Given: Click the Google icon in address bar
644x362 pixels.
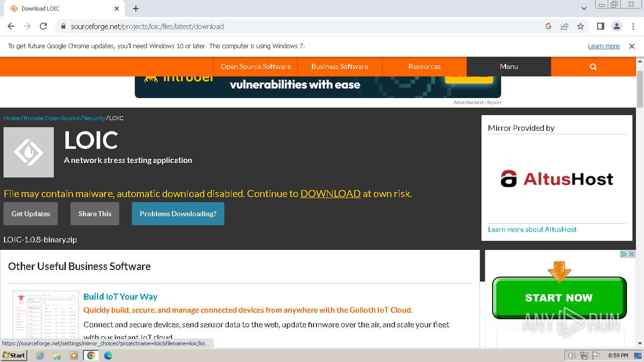Looking at the screenshot, I should point(548,26).
